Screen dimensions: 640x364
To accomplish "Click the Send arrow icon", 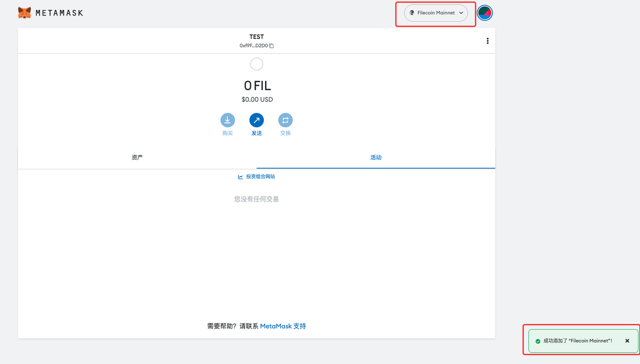I will click(256, 120).
